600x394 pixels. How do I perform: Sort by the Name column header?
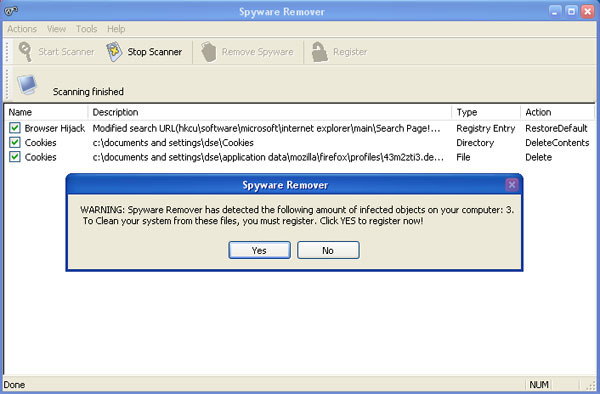[46, 112]
